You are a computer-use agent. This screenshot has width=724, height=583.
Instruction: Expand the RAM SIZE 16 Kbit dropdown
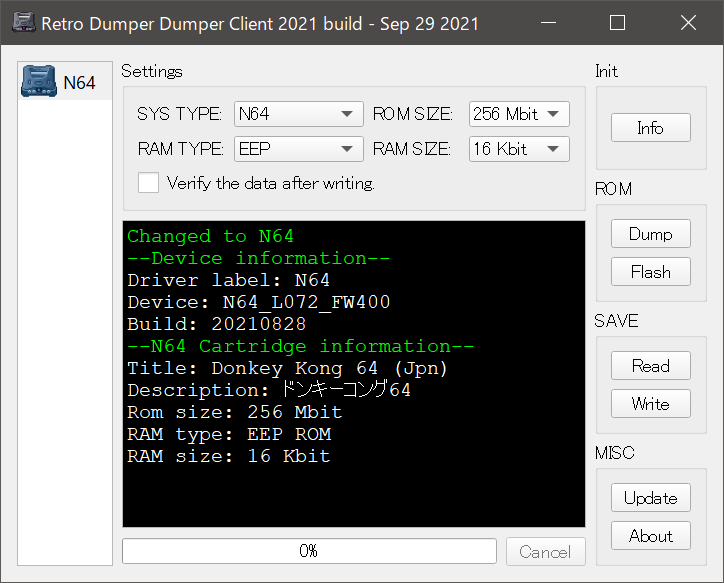pos(519,149)
